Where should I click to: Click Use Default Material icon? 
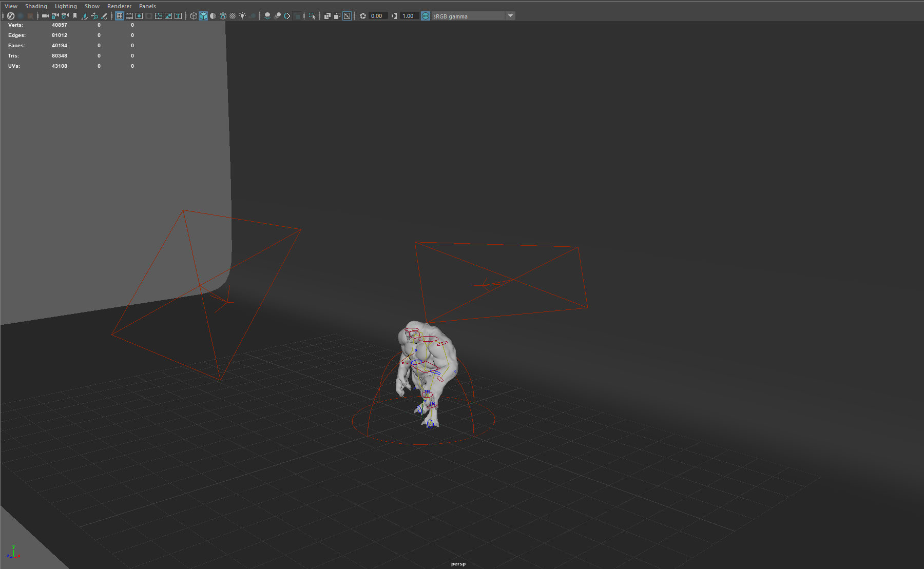coord(213,16)
